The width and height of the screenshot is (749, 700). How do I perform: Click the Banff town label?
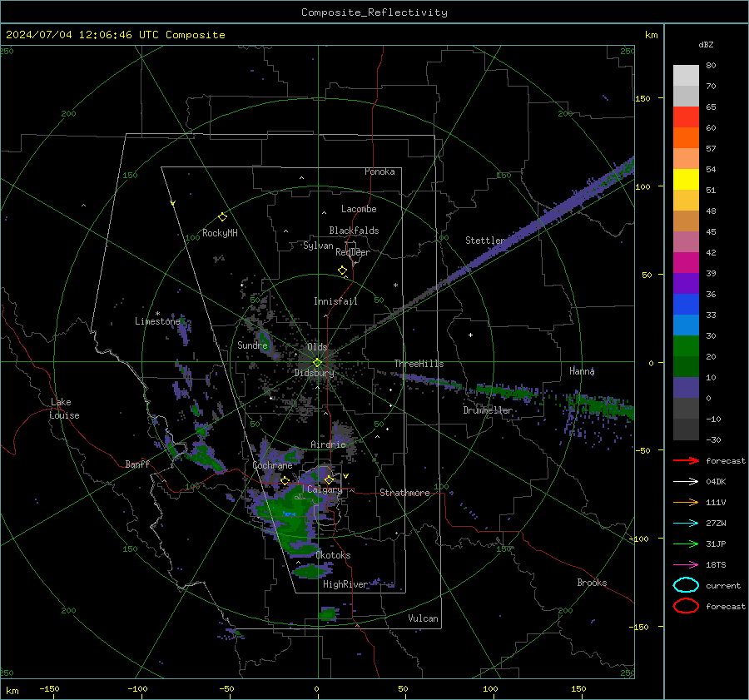137,464
